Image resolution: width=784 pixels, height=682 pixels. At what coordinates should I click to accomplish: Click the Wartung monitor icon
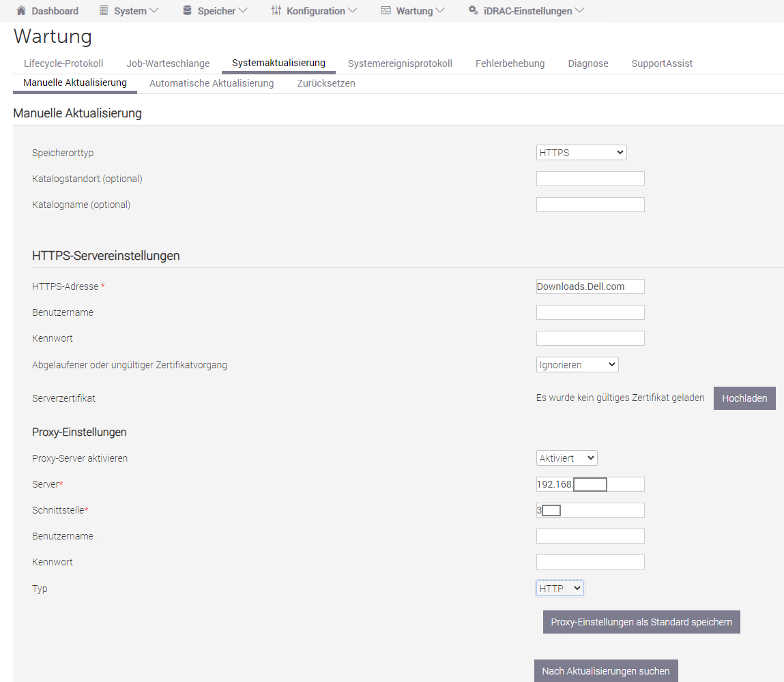point(386,10)
